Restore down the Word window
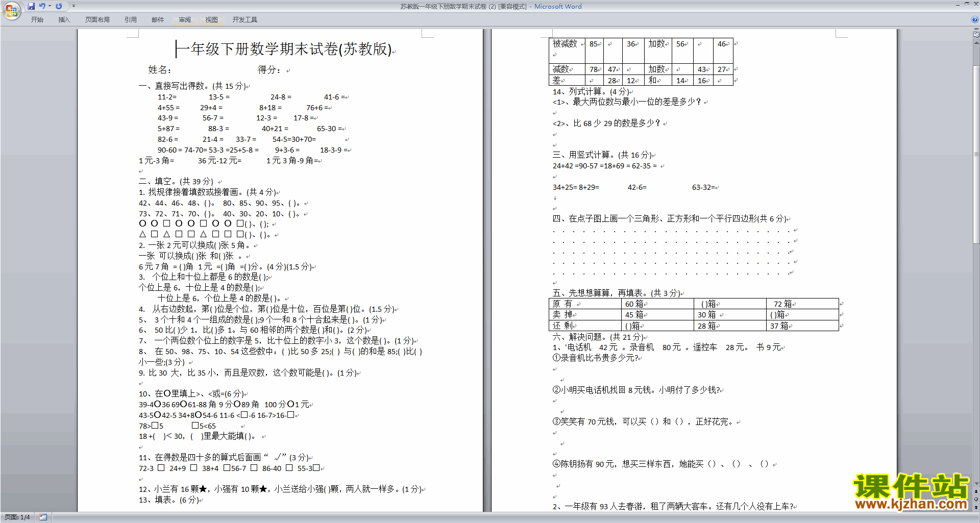 pyautogui.click(x=967, y=5)
